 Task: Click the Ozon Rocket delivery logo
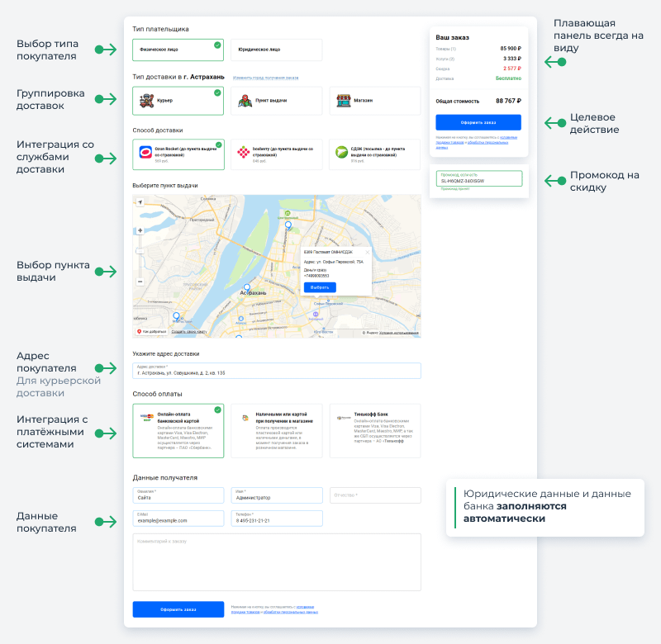point(145,152)
